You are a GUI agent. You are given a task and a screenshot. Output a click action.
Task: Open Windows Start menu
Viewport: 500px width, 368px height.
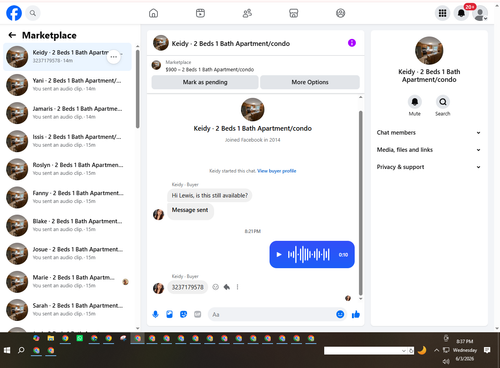(7, 350)
